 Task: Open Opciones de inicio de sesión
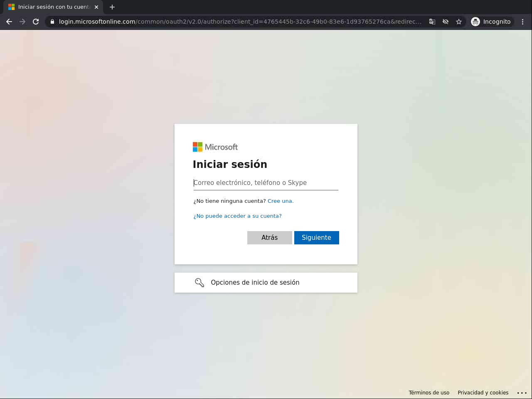tap(266, 283)
